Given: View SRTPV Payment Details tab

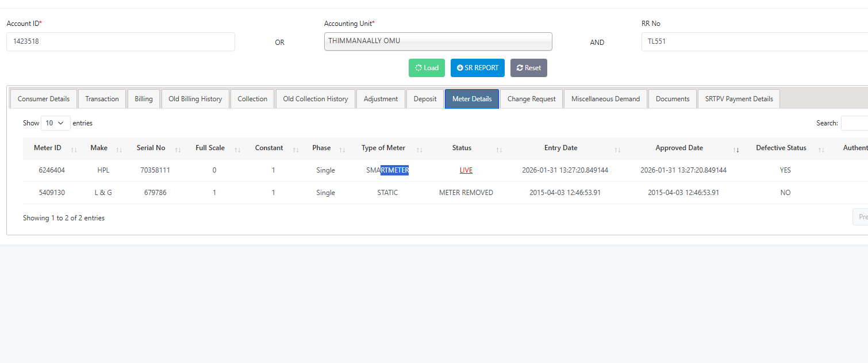Looking at the screenshot, I should [x=739, y=99].
